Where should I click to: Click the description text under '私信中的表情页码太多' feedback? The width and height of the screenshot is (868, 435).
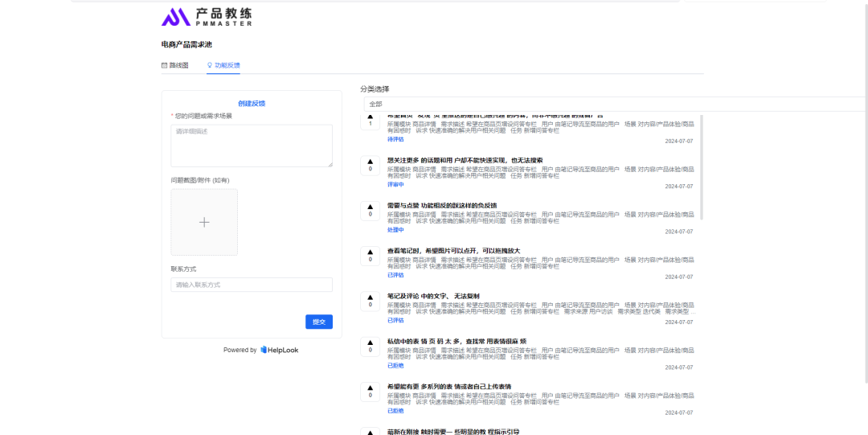[x=540, y=354]
